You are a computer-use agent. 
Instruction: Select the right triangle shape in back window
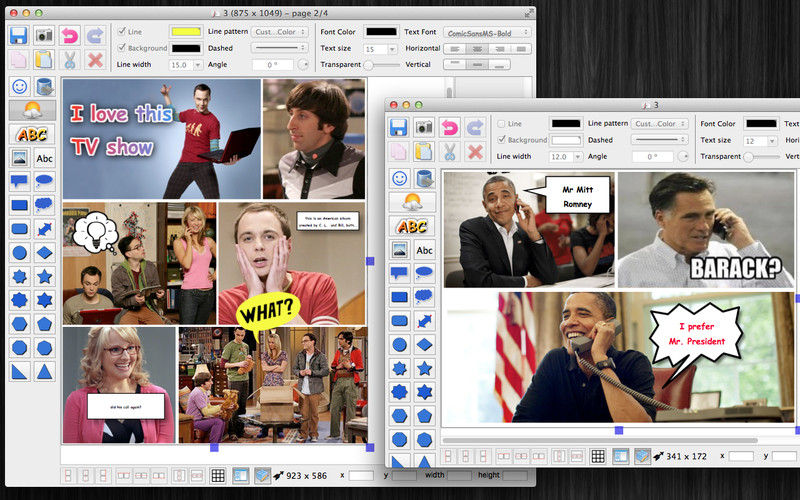(19, 371)
